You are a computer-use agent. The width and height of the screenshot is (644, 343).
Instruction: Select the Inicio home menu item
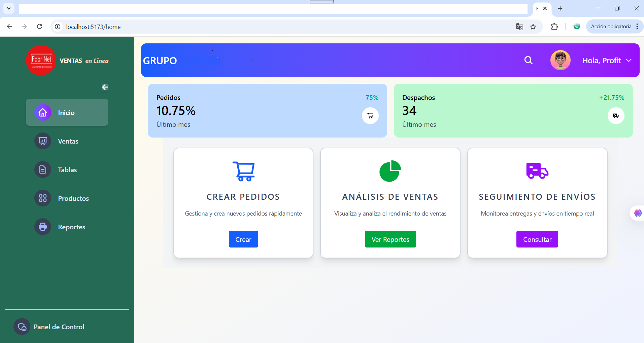67,113
